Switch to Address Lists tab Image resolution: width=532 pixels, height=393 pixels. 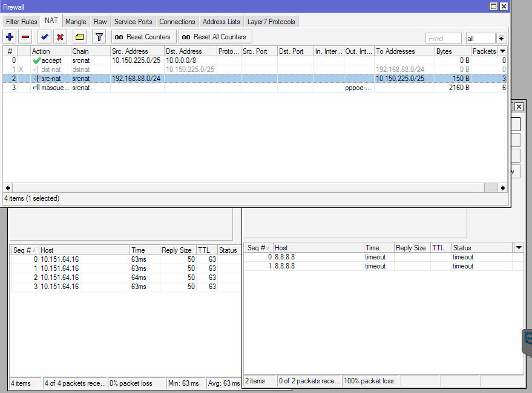(222, 22)
